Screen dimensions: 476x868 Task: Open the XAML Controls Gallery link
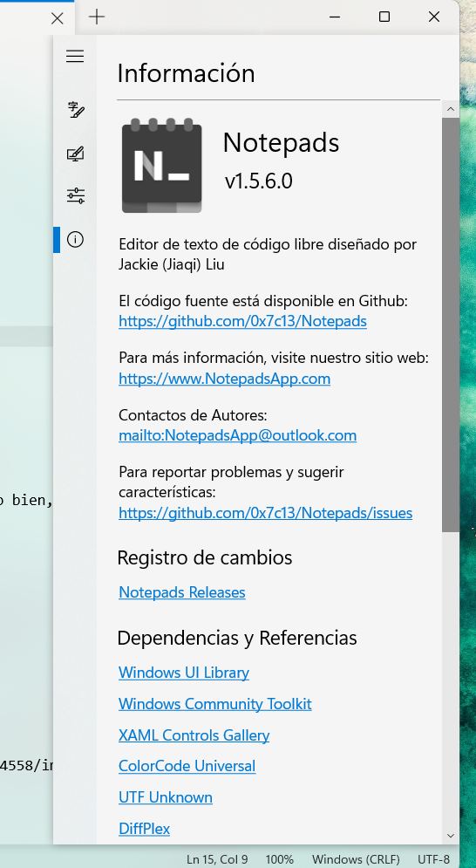pos(194,735)
